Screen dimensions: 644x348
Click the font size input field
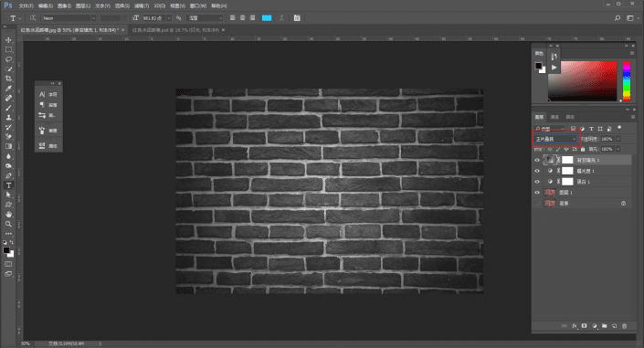coord(153,18)
